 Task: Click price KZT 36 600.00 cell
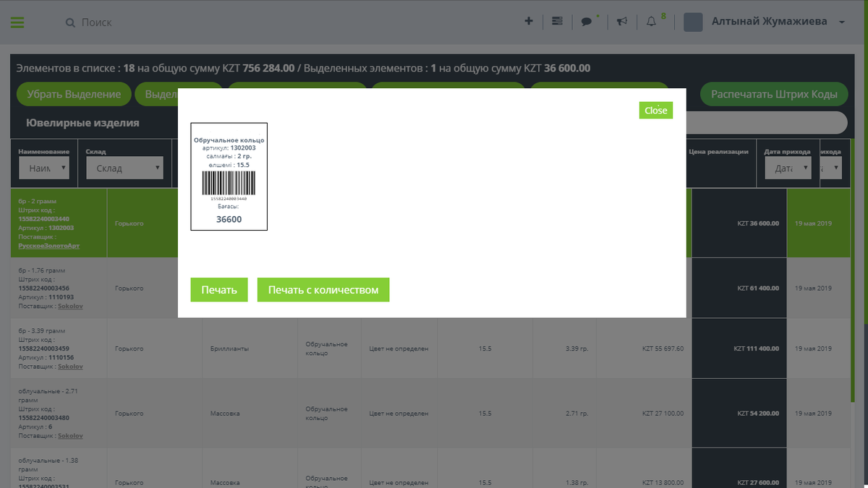click(739, 223)
